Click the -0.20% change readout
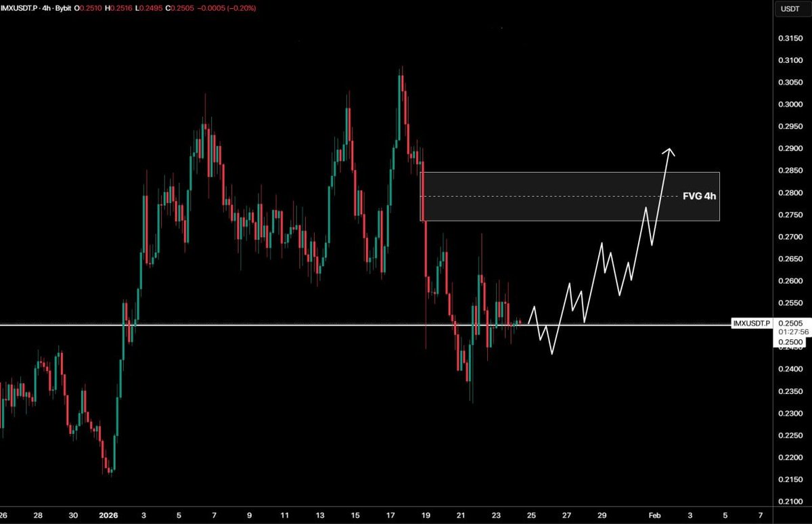Image resolution: width=812 pixels, height=524 pixels. [x=242, y=9]
